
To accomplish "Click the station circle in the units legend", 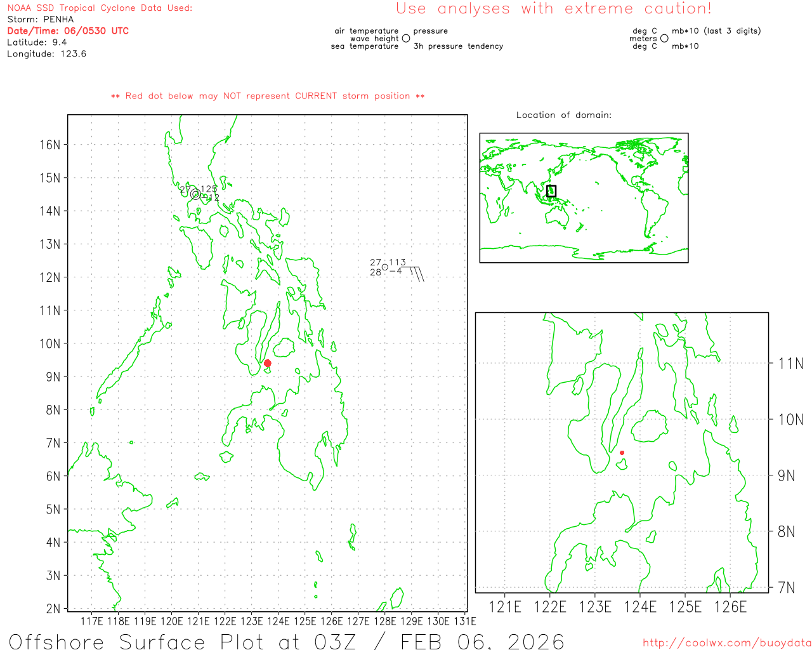I will (x=664, y=38).
